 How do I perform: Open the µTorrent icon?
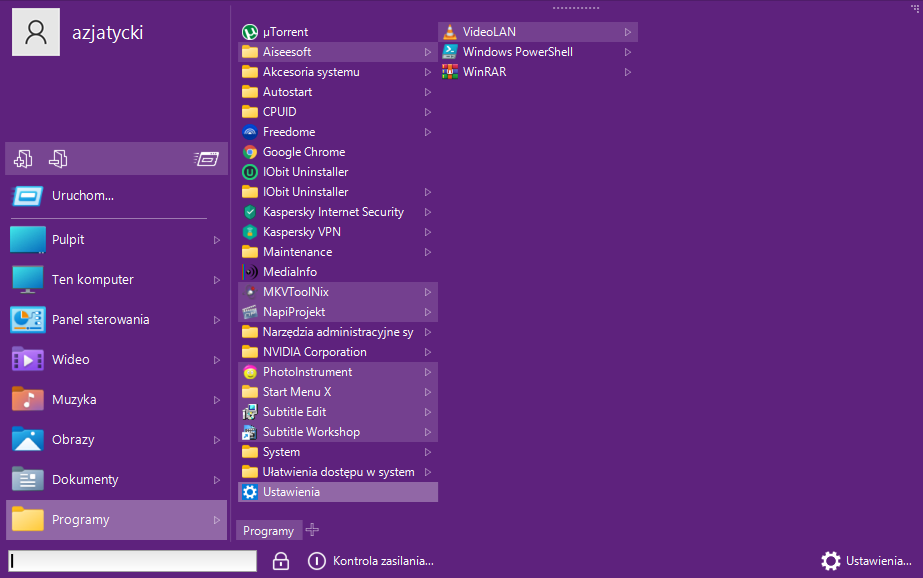(x=250, y=32)
